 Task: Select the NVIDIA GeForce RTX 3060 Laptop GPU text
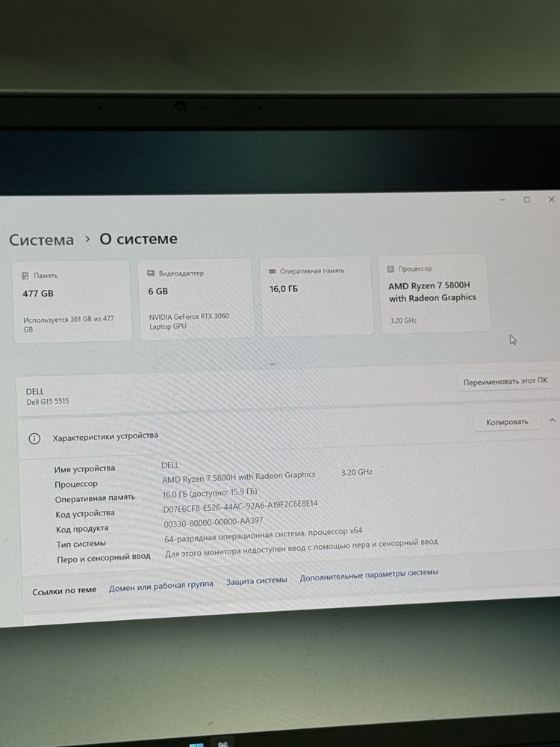click(x=189, y=321)
